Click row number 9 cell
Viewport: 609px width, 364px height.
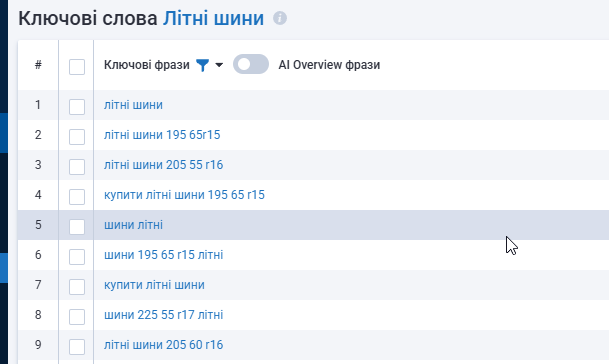point(38,345)
